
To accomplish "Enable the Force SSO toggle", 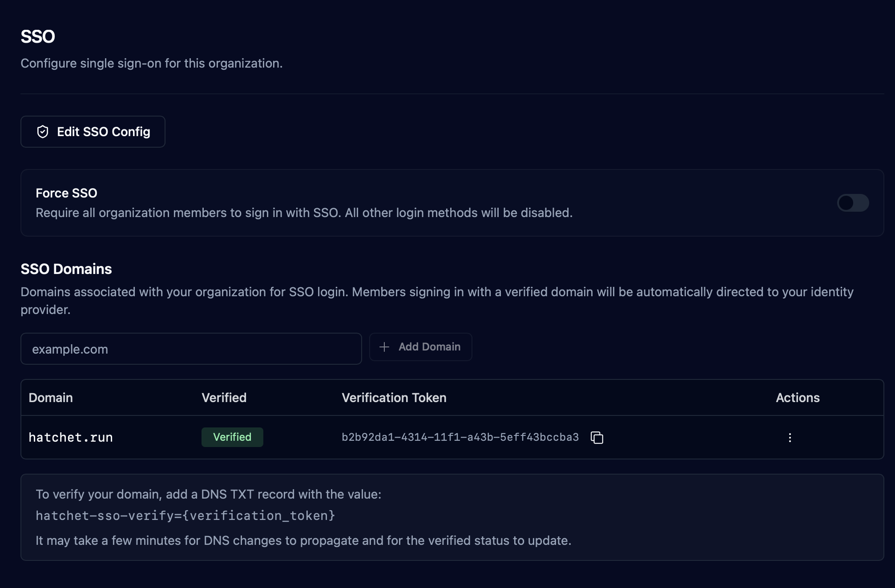I will tap(853, 203).
